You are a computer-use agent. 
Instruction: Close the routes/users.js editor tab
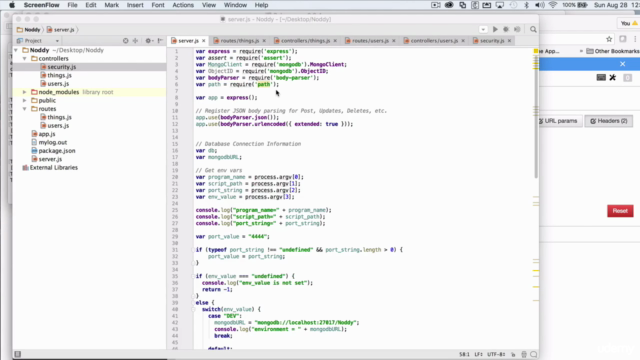click(393, 41)
